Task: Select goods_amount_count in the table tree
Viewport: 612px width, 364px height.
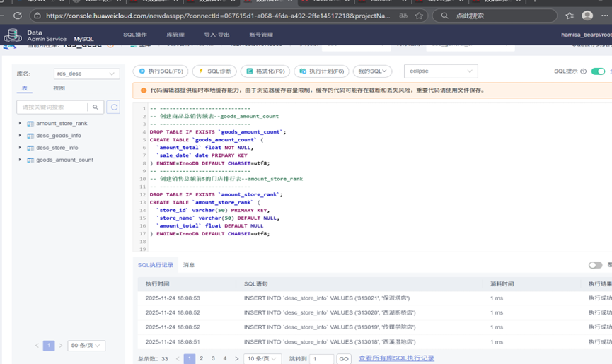Action: pos(65,160)
